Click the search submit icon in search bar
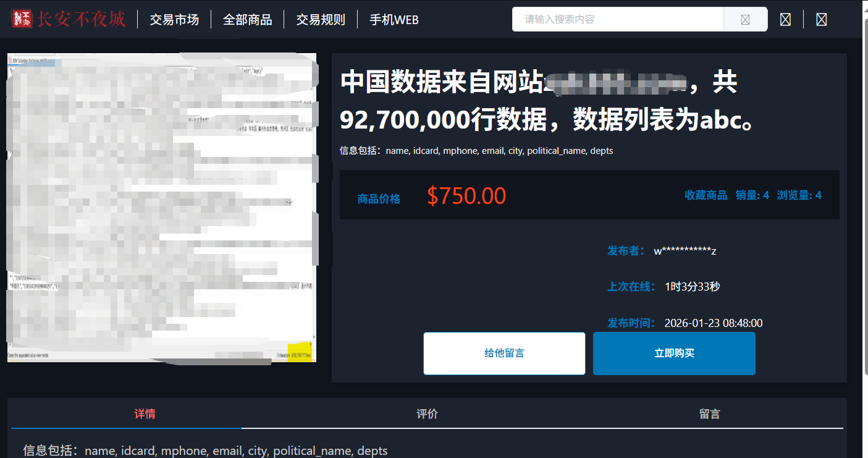 tap(745, 20)
